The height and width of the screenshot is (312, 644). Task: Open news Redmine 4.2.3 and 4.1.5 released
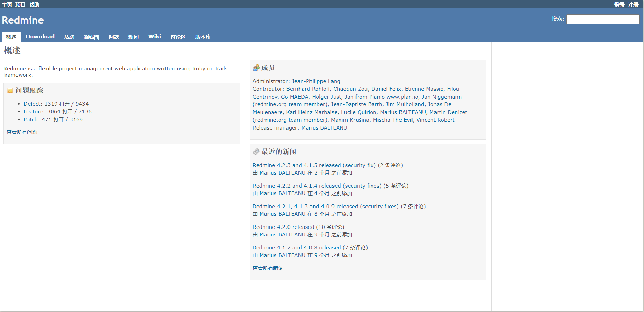pyautogui.click(x=314, y=165)
